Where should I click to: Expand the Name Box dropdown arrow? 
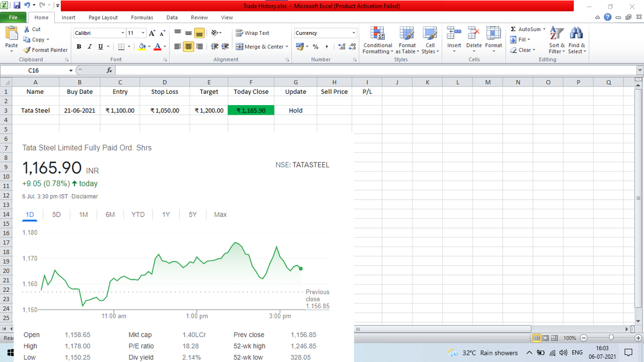(71, 70)
